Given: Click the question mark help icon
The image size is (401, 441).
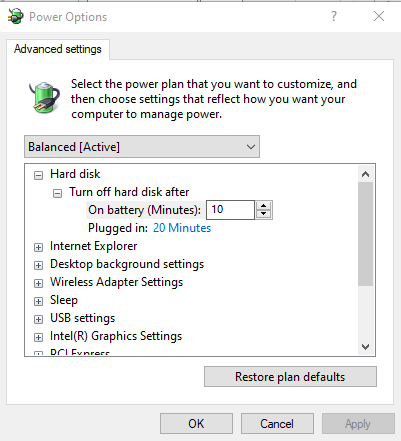Looking at the screenshot, I should [334, 16].
